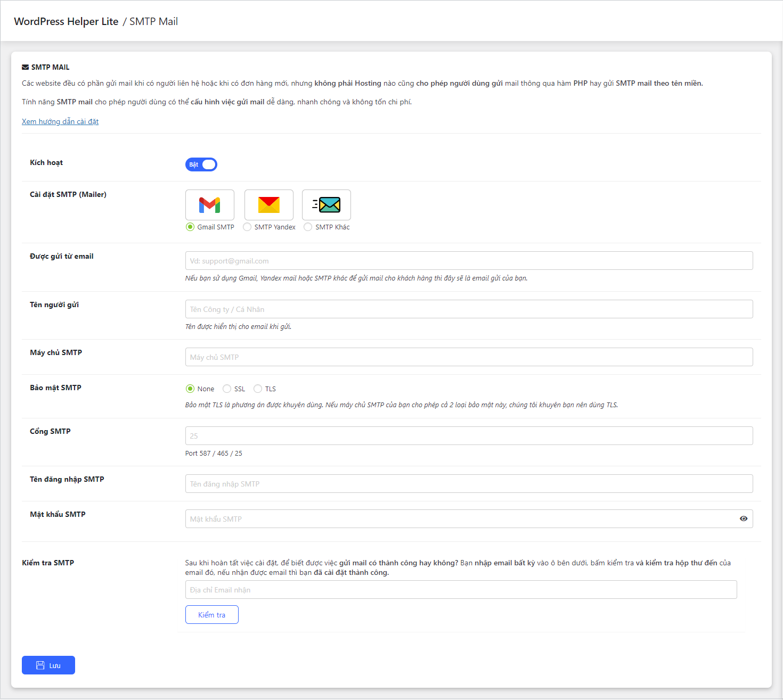Image resolution: width=783 pixels, height=700 pixels.
Task: Click the SMTP Khác envelope icon
Action: (x=327, y=205)
